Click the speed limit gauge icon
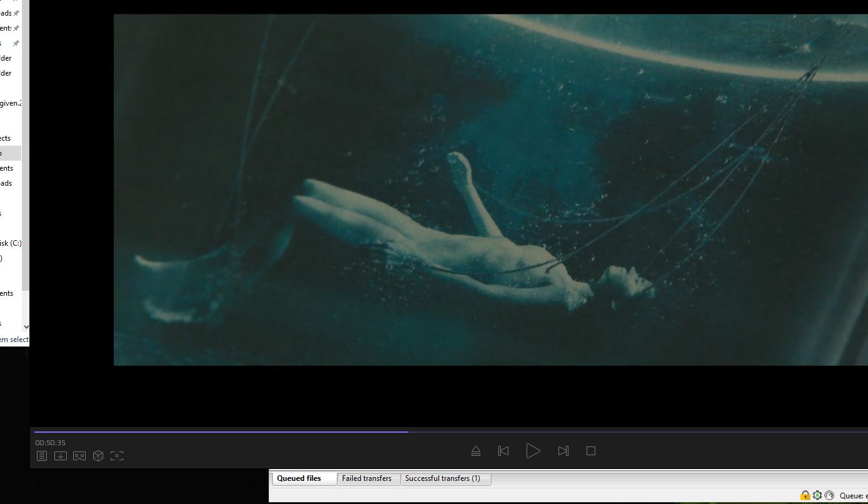Image resolution: width=868 pixels, height=504 pixels. point(829,495)
